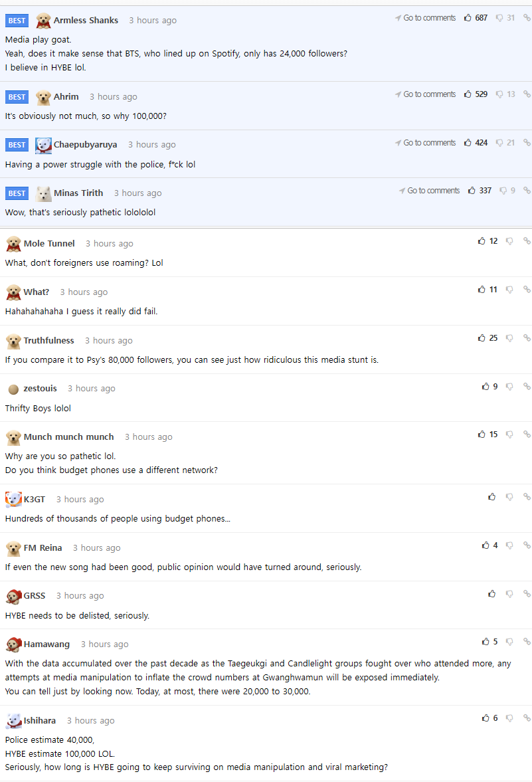Downvote Chaepubyaruya's comment
The width and height of the screenshot is (532, 782).
coord(499,143)
